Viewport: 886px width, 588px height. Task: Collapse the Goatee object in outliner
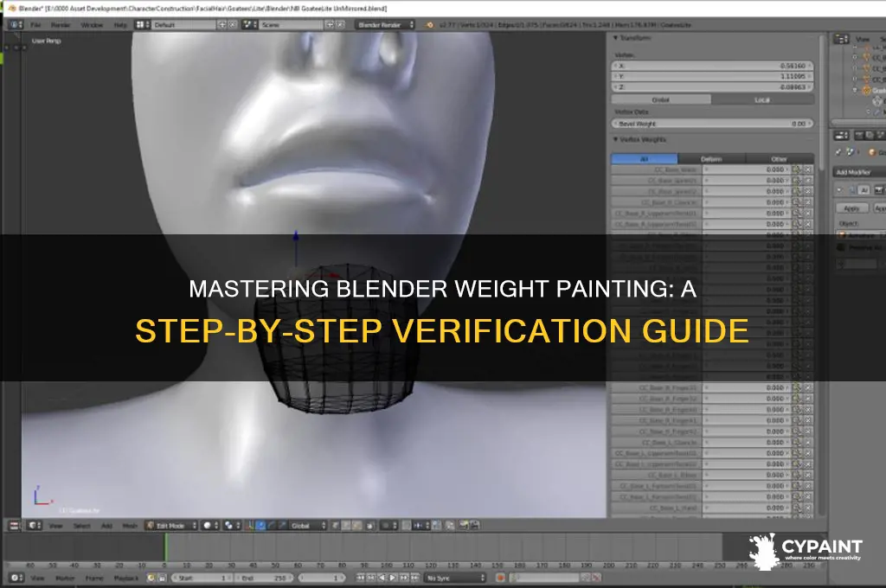pos(855,90)
